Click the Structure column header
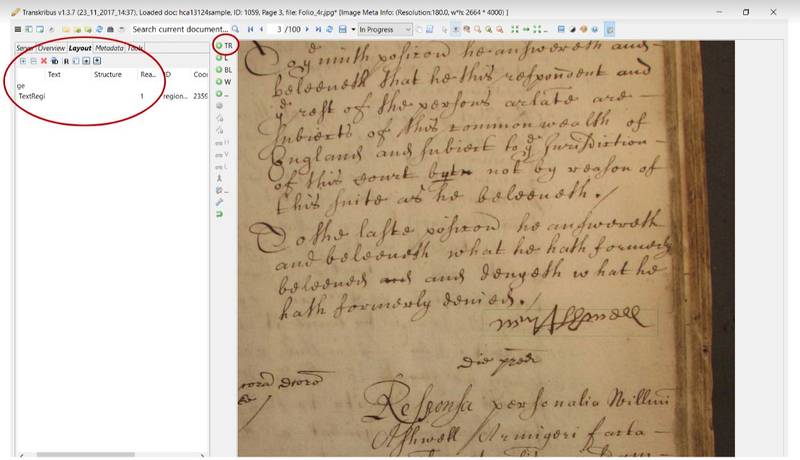 (107, 74)
